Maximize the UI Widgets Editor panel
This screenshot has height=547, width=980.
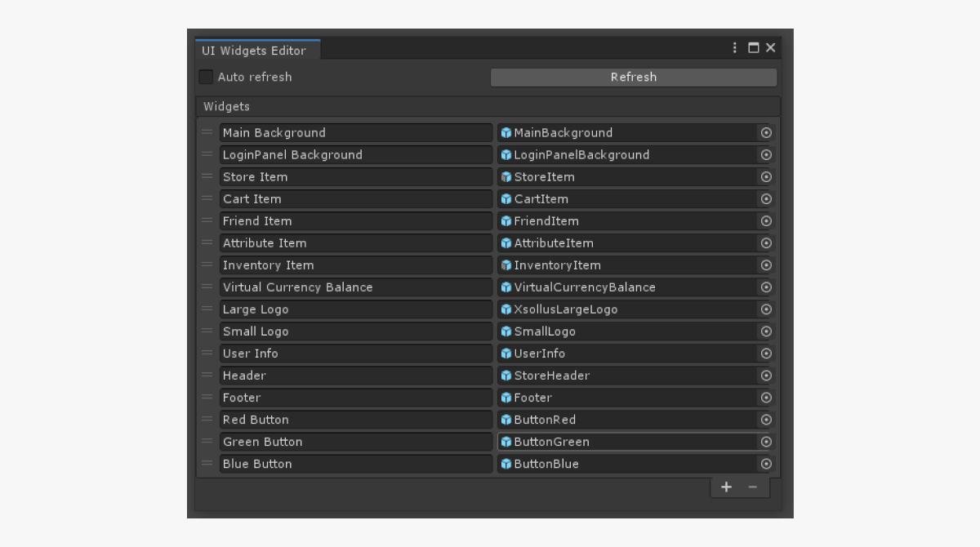tap(753, 48)
